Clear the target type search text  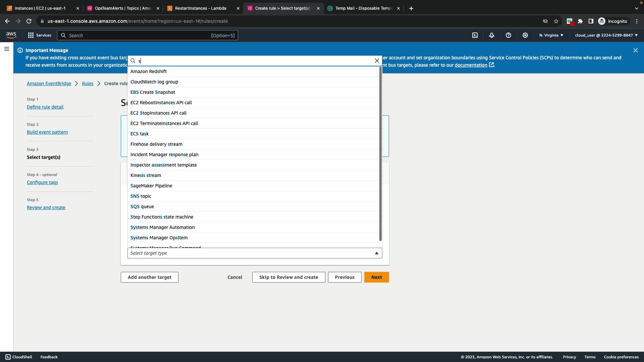(377, 61)
